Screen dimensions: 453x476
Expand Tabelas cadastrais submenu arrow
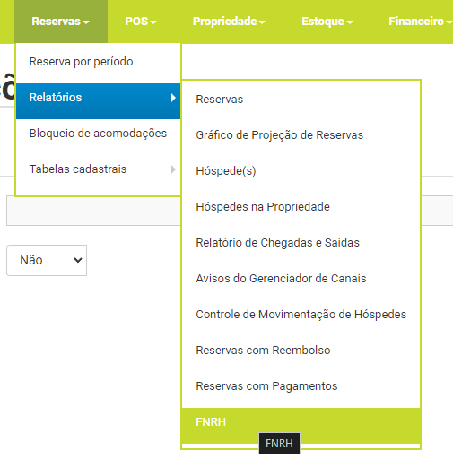(173, 169)
